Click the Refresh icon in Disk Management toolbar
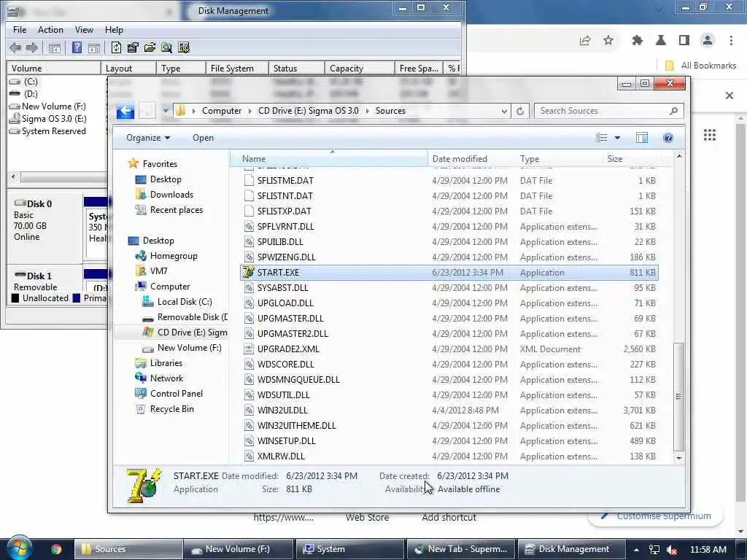The height and width of the screenshot is (560, 747). (x=116, y=47)
